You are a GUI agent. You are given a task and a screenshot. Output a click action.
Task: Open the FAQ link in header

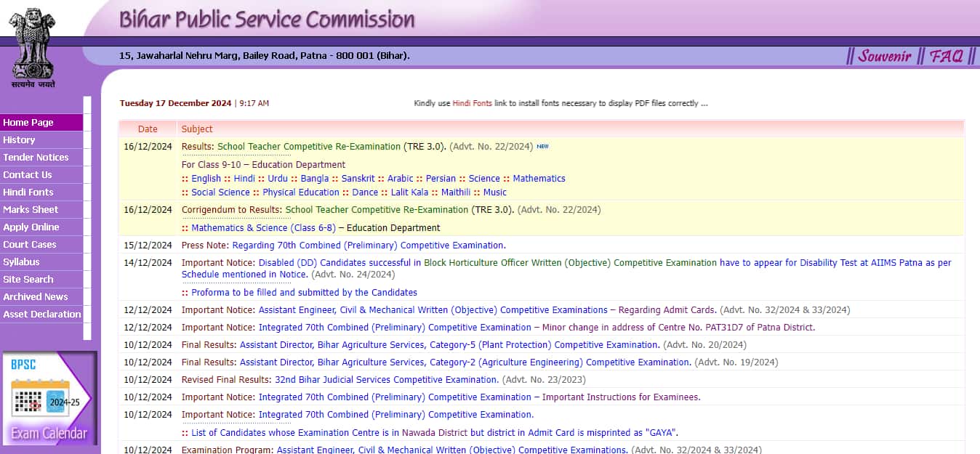click(947, 56)
